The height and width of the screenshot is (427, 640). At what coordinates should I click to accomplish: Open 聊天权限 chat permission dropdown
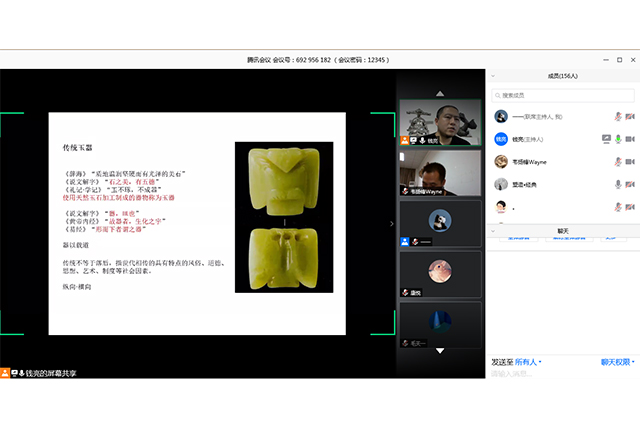(618, 361)
